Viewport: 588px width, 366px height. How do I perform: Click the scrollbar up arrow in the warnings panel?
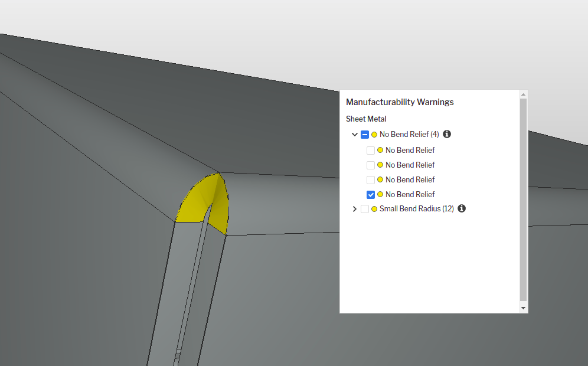[x=523, y=94]
